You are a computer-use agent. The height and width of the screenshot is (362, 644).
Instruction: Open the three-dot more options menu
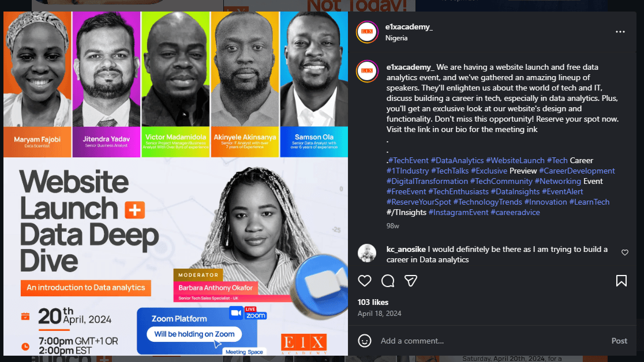tap(620, 32)
